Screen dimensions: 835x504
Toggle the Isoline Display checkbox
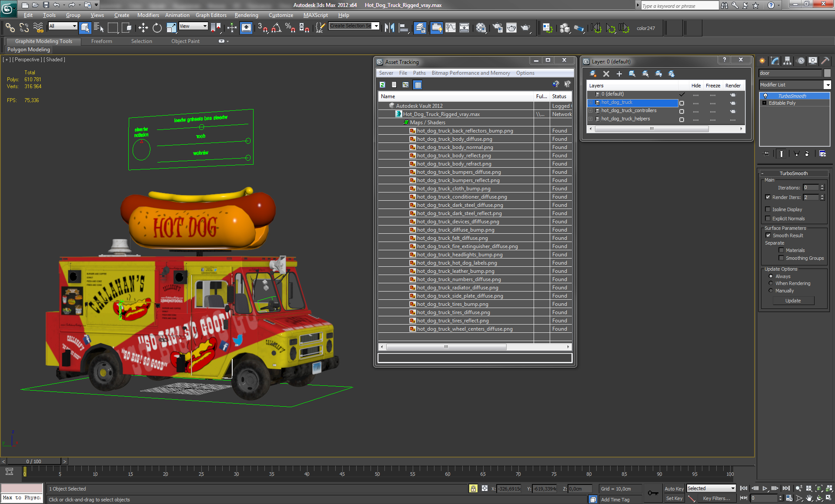pos(768,209)
